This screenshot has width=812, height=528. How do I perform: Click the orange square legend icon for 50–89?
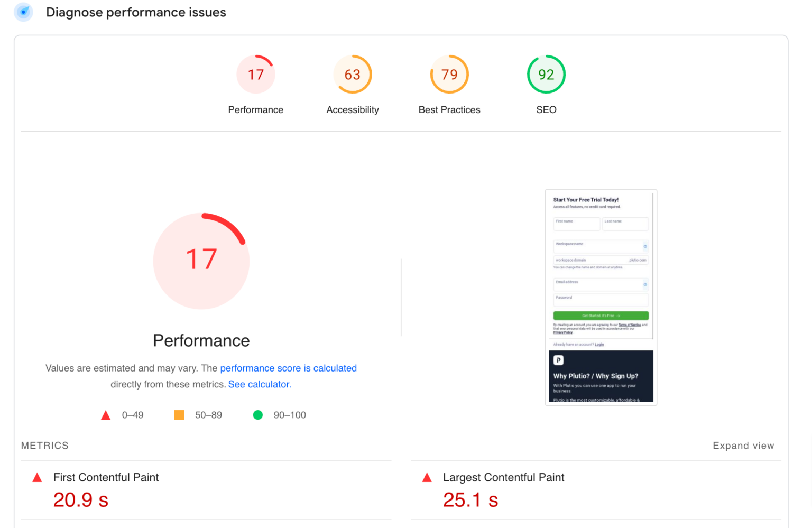click(179, 415)
